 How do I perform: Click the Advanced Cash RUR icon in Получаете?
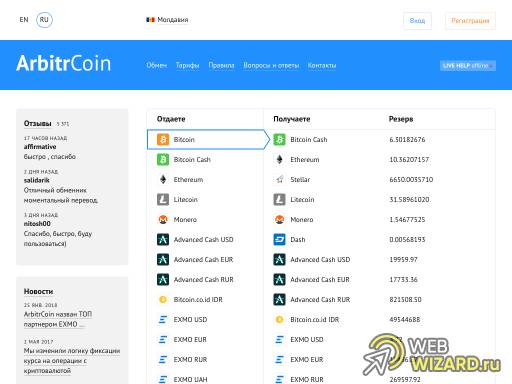click(279, 299)
